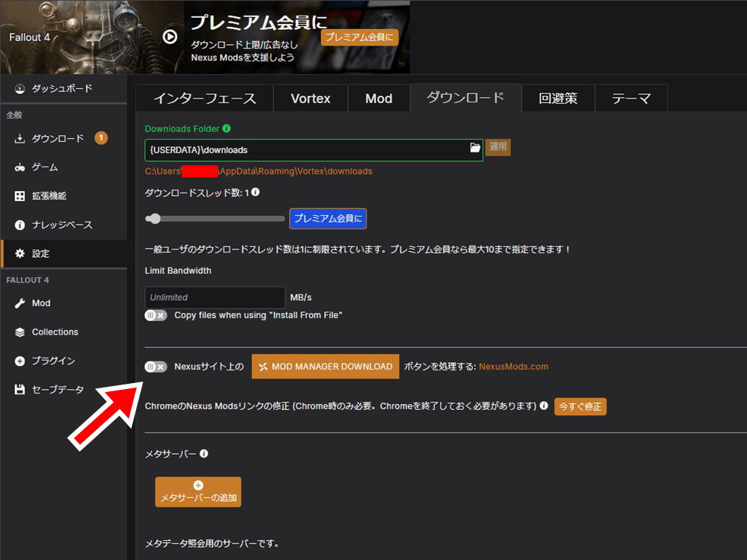
Task: Open ダウンロード in the sidebar
Action: [x=63, y=139]
